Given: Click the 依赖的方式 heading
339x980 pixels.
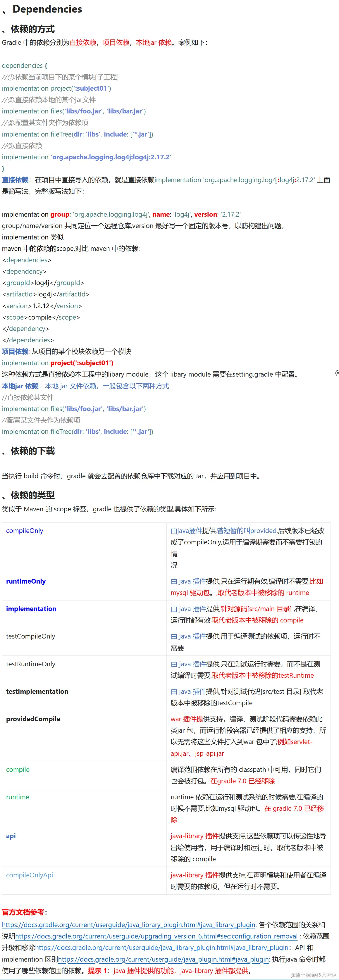Looking at the screenshot, I should (x=33, y=29).
